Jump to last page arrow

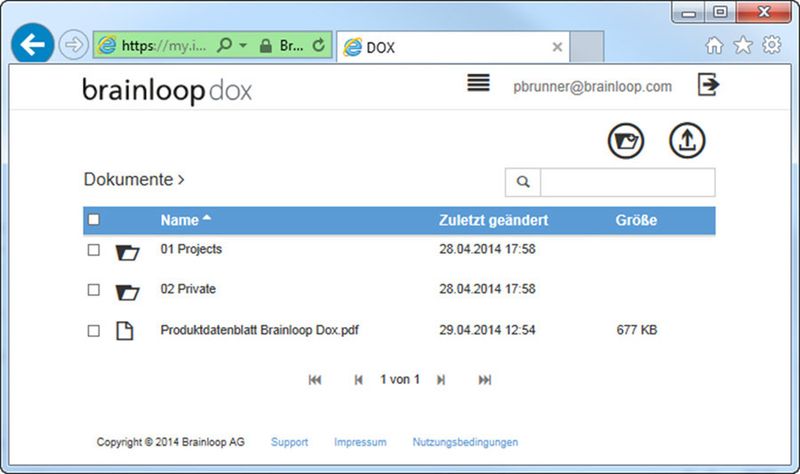point(485,380)
